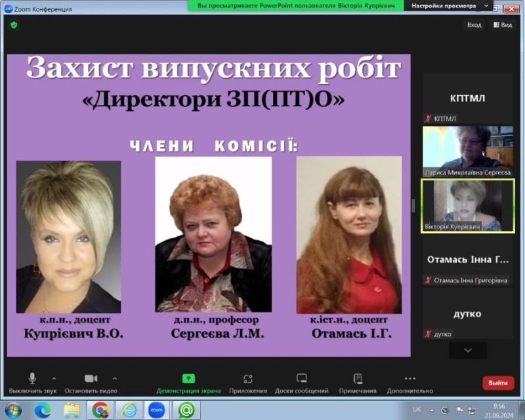
Task: Open Примечания notes panel
Action: tap(358, 383)
